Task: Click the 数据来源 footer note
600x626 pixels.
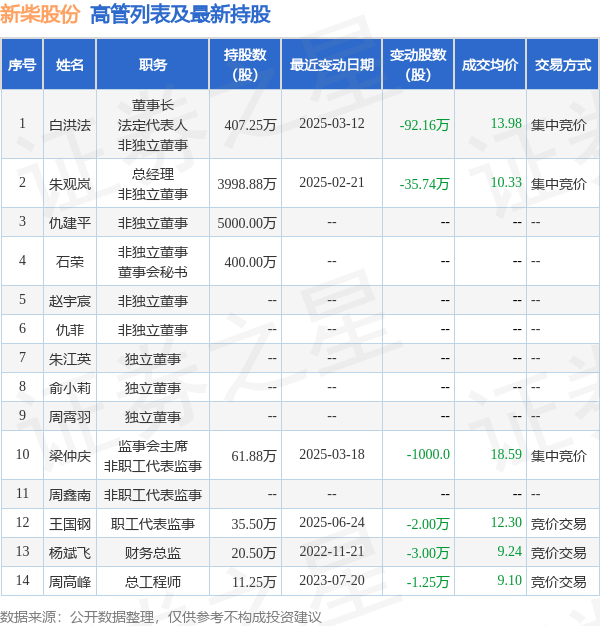Action: click(x=160, y=617)
